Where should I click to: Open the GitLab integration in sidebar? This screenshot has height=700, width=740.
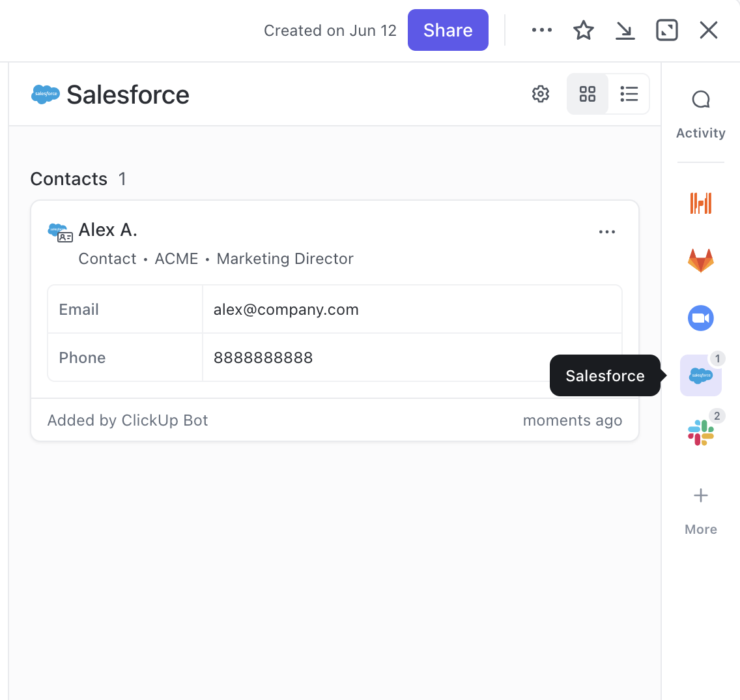click(x=700, y=261)
